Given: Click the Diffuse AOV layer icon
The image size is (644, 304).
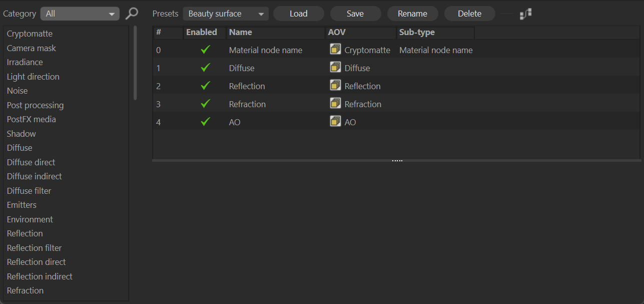Looking at the screenshot, I should pyautogui.click(x=335, y=68).
